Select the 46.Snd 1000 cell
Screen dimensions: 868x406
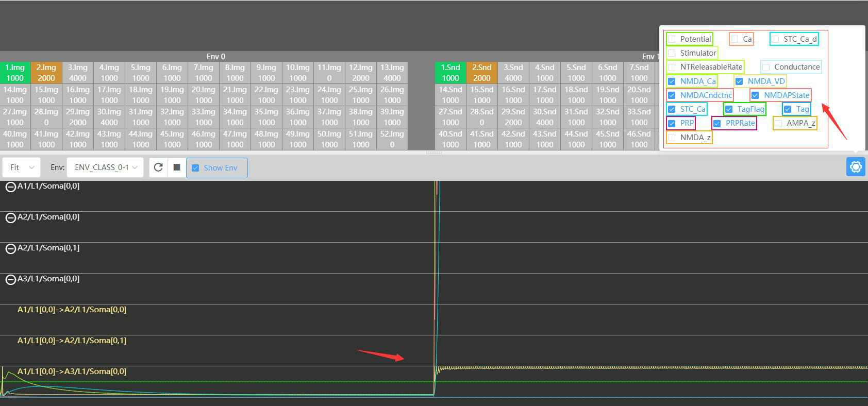(x=639, y=139)
